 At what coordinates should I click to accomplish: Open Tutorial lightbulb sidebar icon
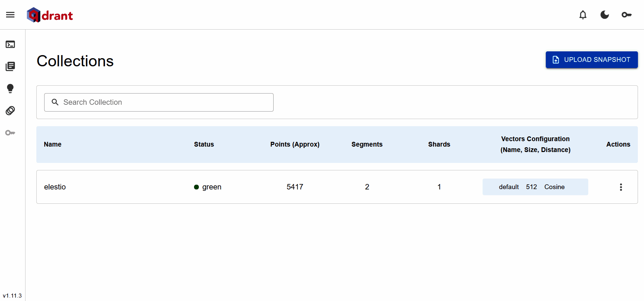pos(10,88)
